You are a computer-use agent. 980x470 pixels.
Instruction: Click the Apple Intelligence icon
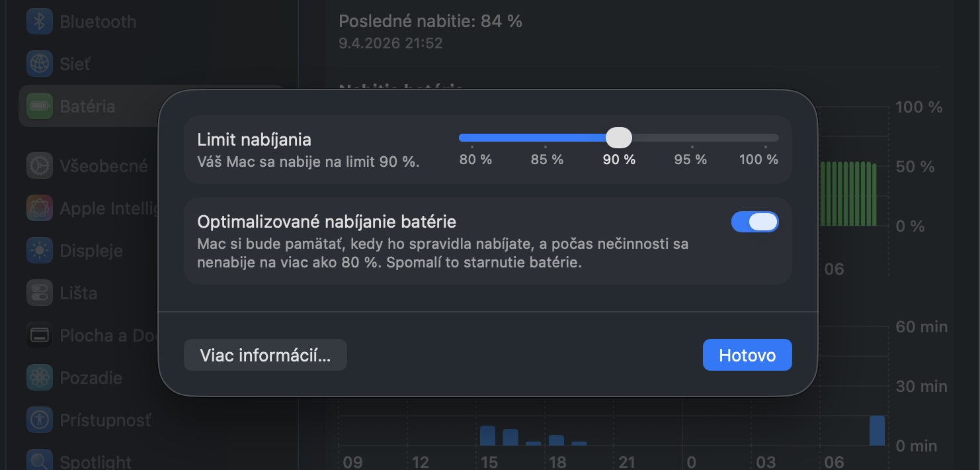pos(40,209)
